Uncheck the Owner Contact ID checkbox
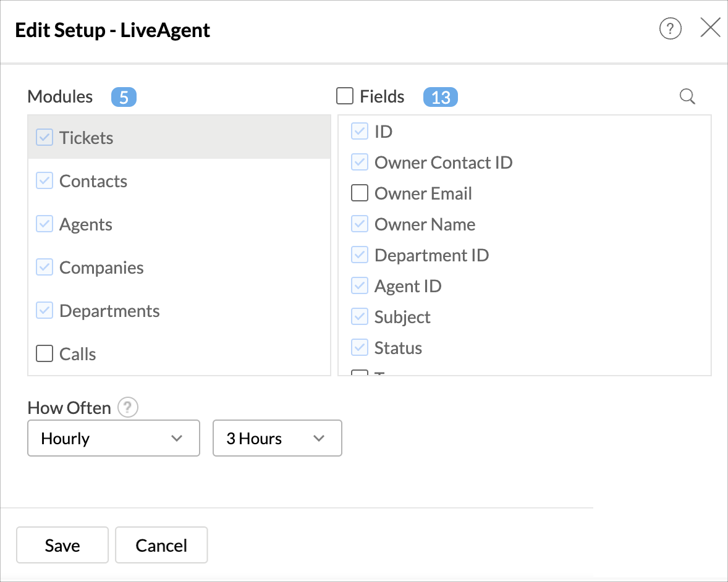 [359, 162]
